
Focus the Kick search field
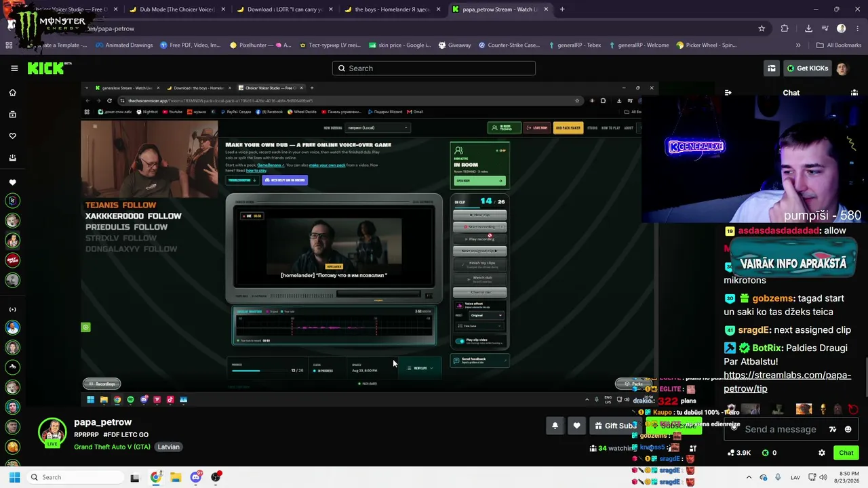[434, 68]
